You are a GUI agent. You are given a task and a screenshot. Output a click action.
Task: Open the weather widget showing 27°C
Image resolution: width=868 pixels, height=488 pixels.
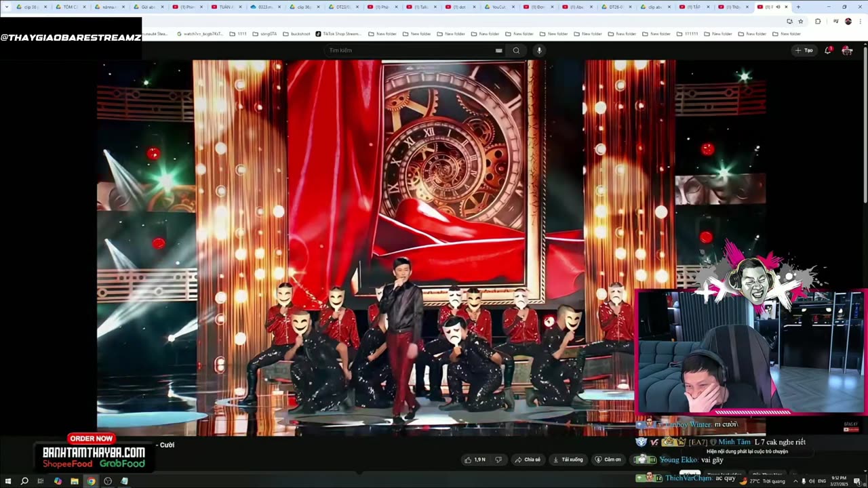pos(763,481)
